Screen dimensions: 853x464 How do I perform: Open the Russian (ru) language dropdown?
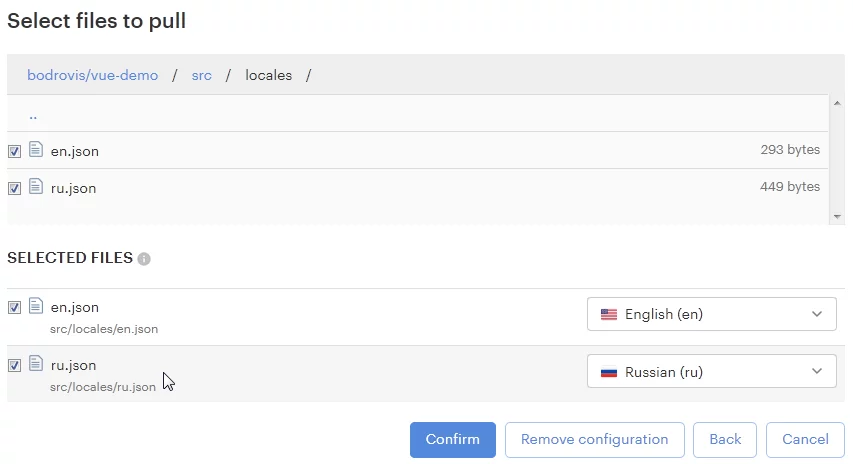point(712,371)
